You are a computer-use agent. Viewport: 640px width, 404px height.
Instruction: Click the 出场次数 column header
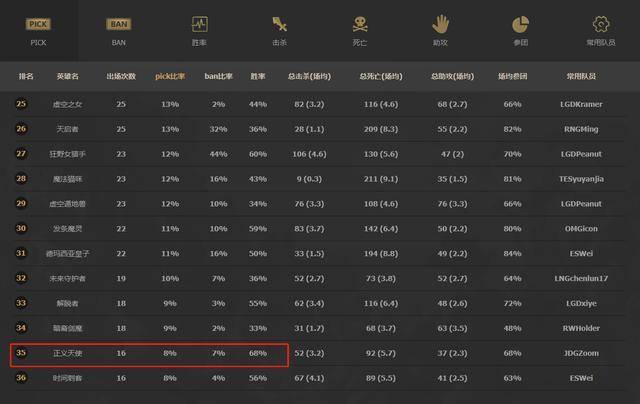tap(122, 76)
